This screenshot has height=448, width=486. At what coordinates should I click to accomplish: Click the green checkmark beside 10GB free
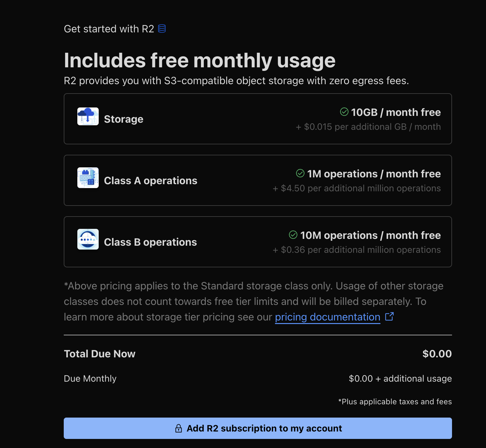344,112
